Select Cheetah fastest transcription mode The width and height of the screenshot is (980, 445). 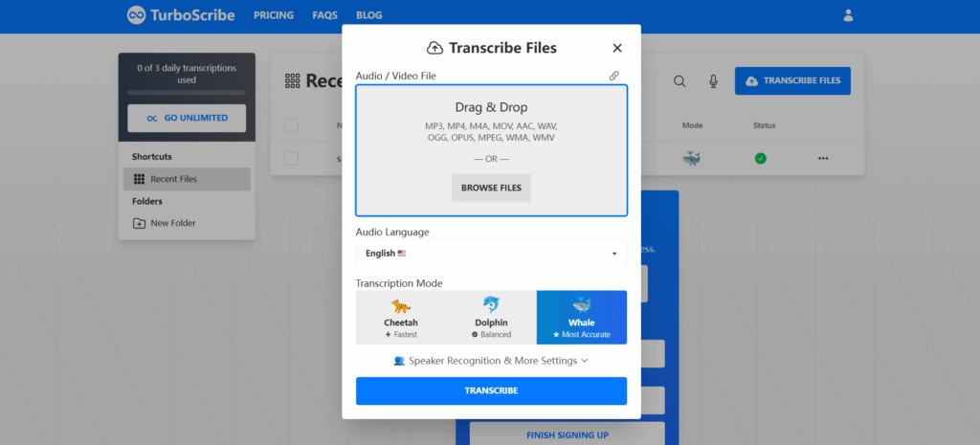pos(401,318)
